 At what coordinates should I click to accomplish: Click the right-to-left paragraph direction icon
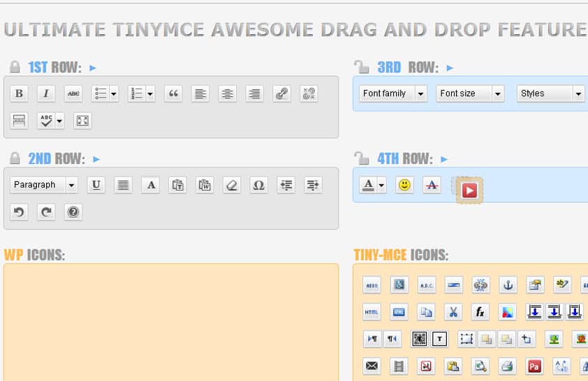[x=392, y=339]
